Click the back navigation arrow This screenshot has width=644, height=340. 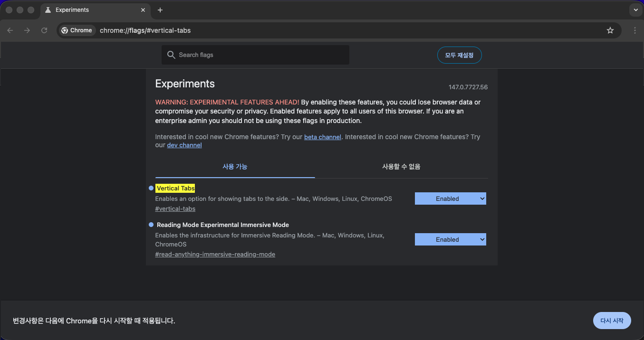(10, 30)
